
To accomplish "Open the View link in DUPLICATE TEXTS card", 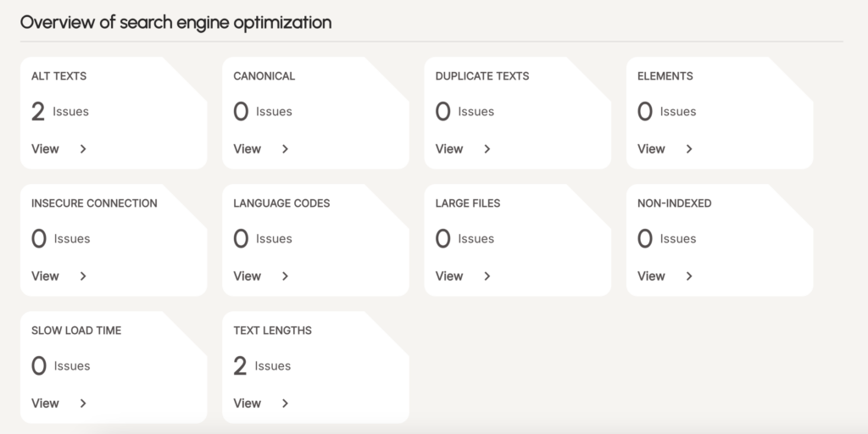I will 449,149.
